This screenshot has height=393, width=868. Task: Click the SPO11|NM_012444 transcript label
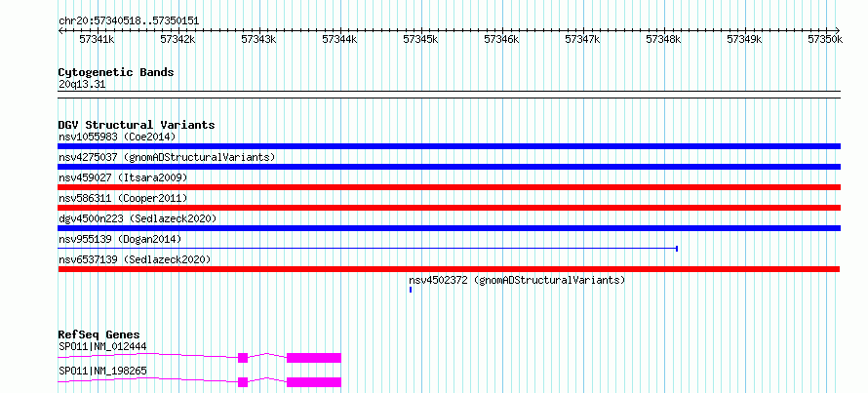click(x=102, y=347)
